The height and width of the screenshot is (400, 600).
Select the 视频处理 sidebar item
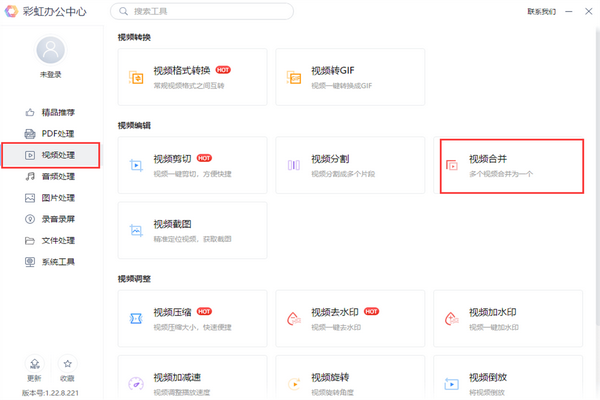[x=51, y=155]
